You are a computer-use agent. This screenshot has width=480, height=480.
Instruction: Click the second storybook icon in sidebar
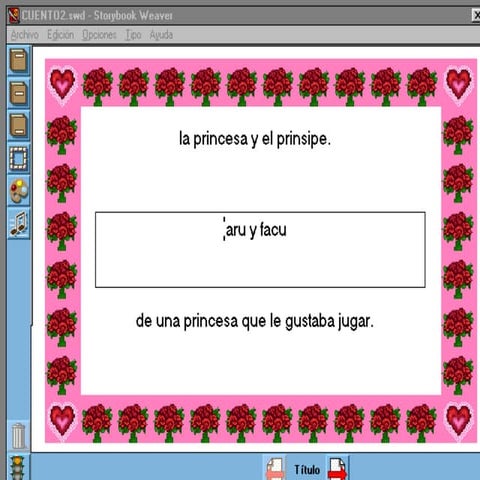click(19, 93)
